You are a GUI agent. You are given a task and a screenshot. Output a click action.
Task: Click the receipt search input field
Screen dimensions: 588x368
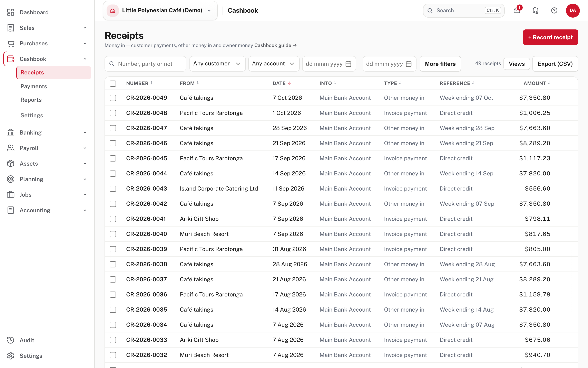(145, 64)
